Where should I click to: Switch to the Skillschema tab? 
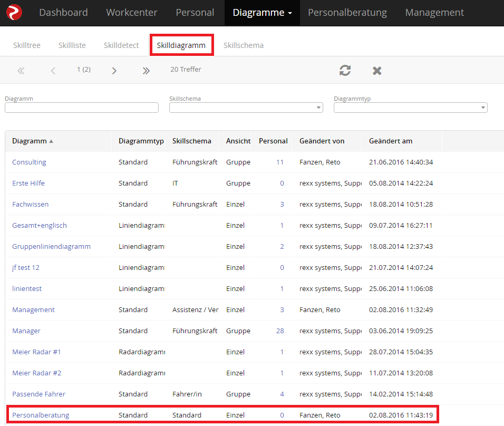coord(244,45)
